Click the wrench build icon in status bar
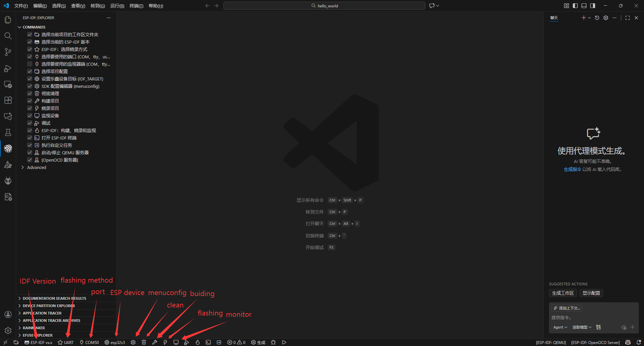 click(155, 342)
